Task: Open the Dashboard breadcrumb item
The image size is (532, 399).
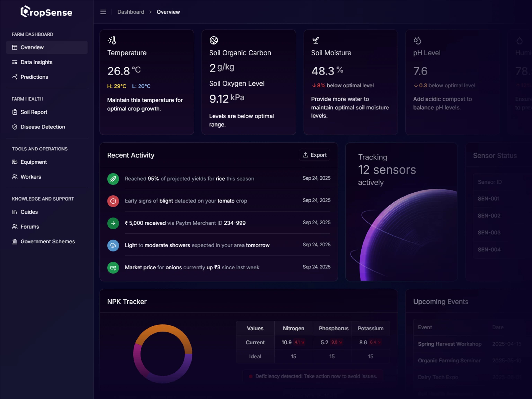Action: tap(131, 12)
